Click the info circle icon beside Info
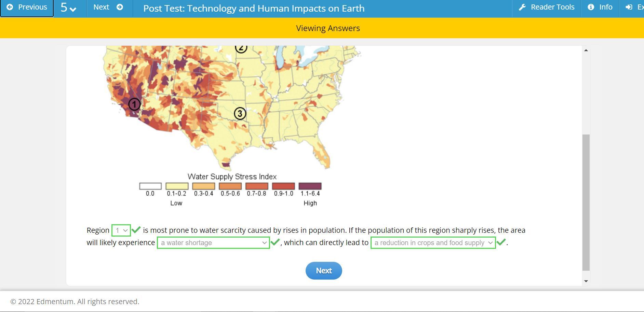This screenshot has height=312, width=644. pyautogui.click(x=591, y=7)
